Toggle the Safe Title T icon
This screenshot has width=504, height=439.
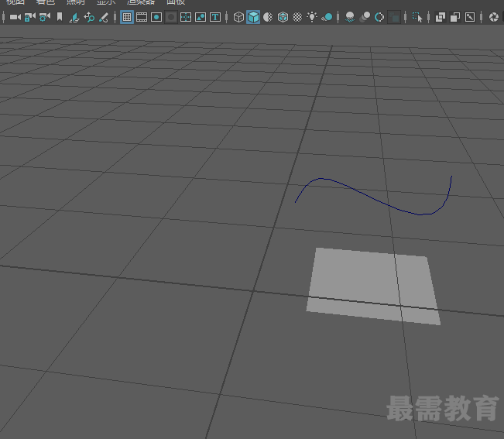(215, 17)
